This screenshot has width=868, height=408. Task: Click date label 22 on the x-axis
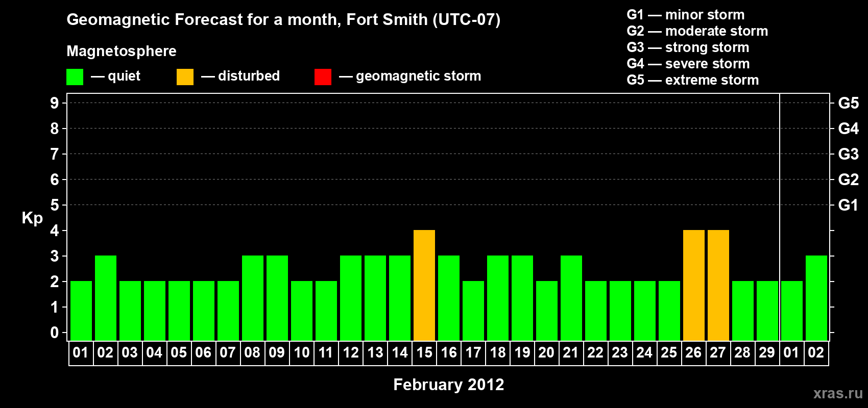pyautogui.click(x=595, y=353)
